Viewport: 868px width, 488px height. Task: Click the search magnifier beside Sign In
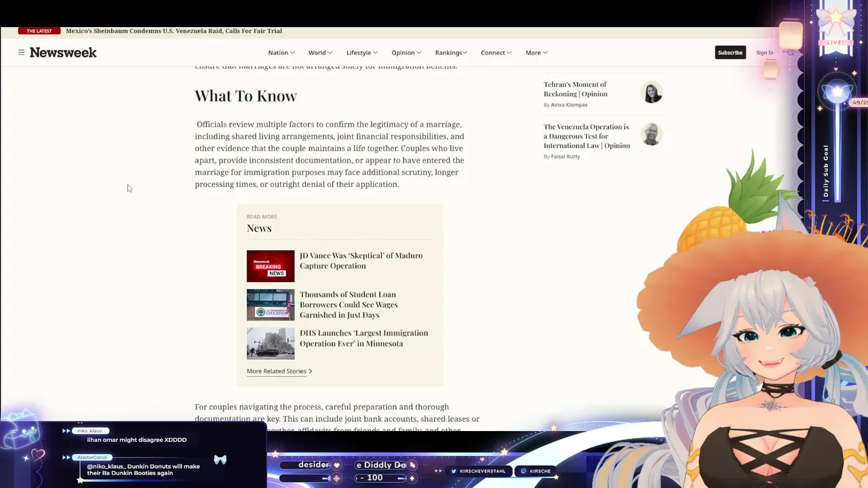click(790, 52)
